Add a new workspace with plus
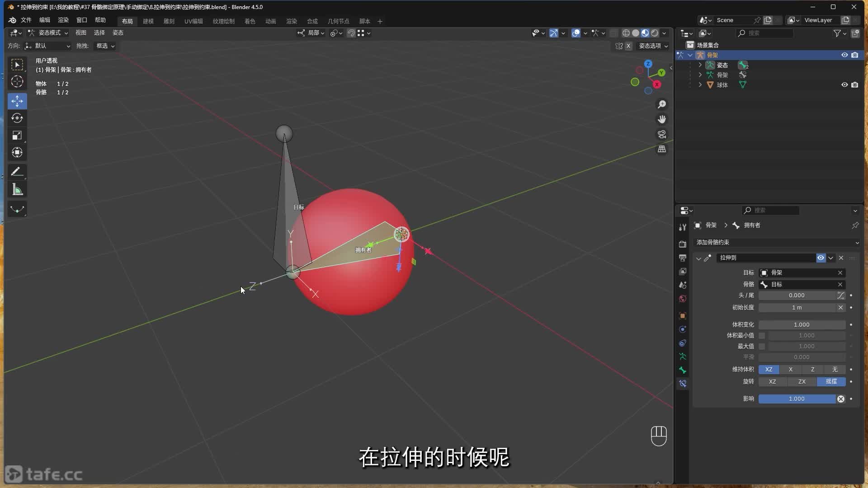This screenshot has height=488, width=868. (380, 21)
